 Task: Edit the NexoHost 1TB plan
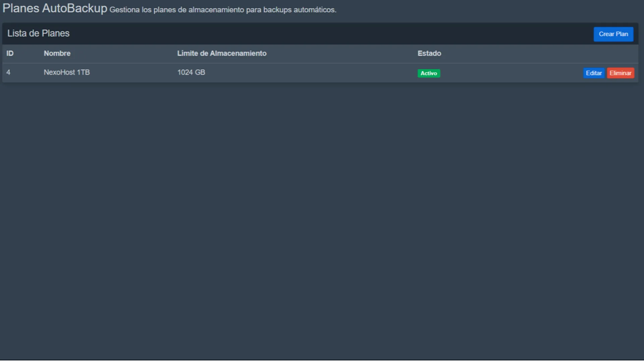593,73
